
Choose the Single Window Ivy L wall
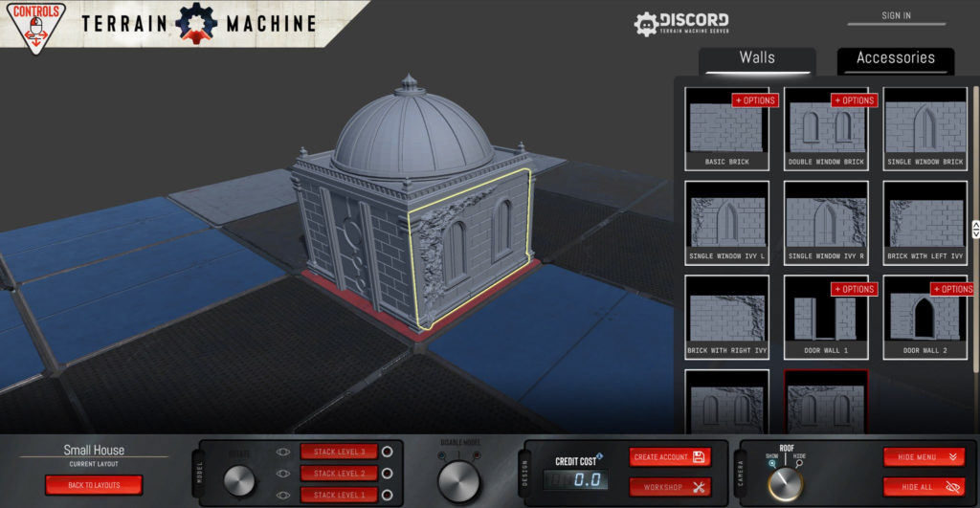[x=727, y=223]
